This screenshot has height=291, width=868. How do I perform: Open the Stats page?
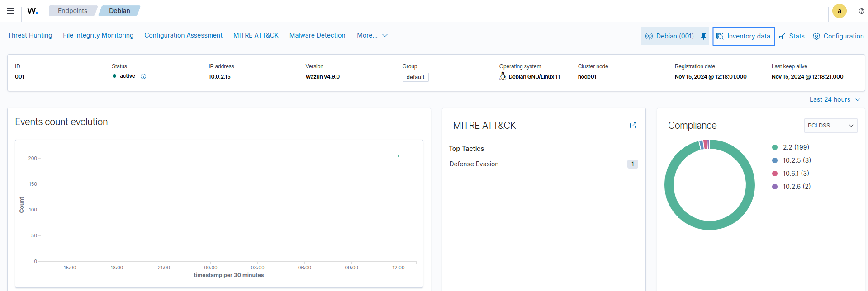[x=792, y=36]
